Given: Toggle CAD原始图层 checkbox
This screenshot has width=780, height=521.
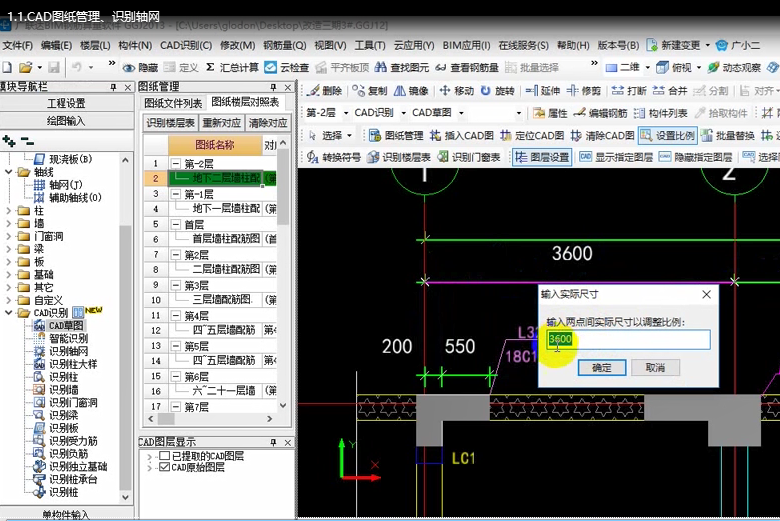Looking at the screenshot, I should pyautogui.click(x=164, y=467).
